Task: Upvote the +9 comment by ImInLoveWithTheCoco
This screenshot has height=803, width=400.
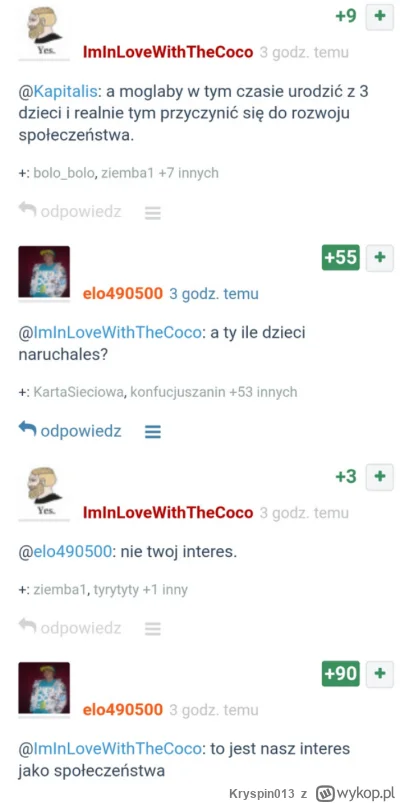Action: tap(380, 16)
